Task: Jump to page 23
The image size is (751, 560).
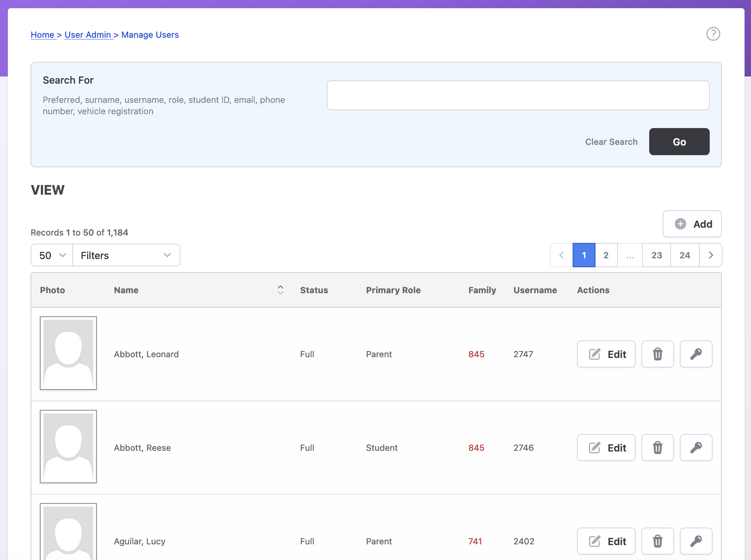Action: point(656,255)
